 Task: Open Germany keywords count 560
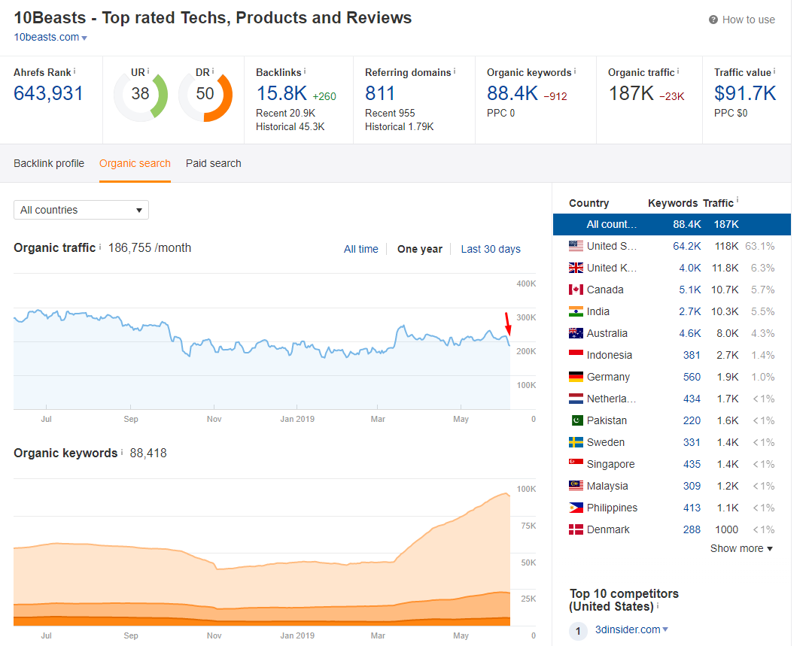point(692,377)
